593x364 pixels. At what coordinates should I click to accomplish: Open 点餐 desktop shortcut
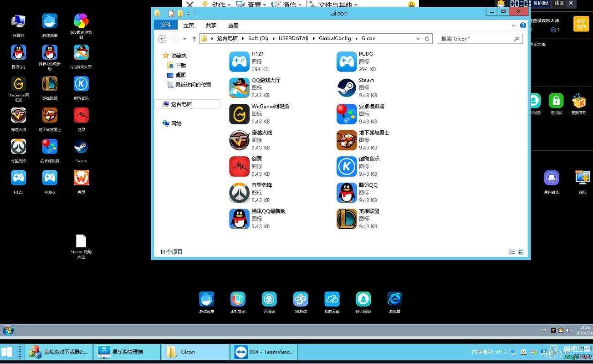click(81, 182)
